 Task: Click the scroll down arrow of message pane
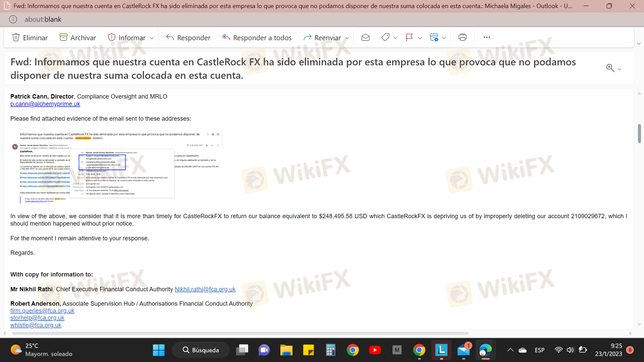639,324
